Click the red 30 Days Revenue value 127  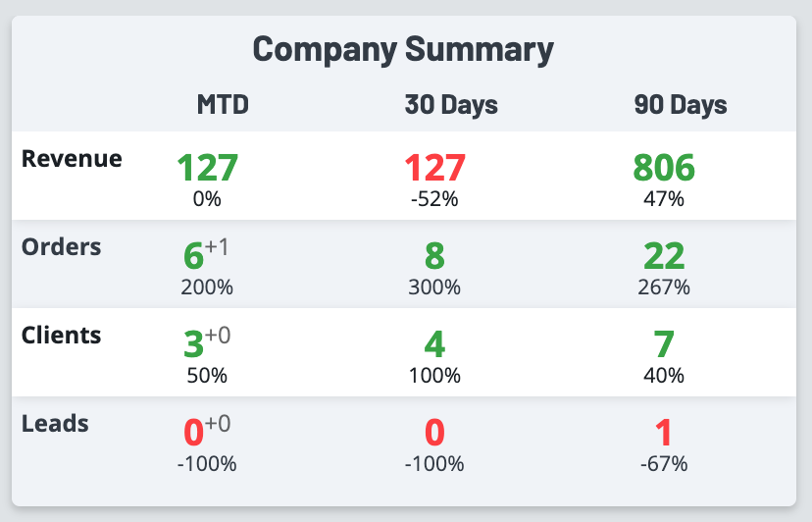click(435, 167)
